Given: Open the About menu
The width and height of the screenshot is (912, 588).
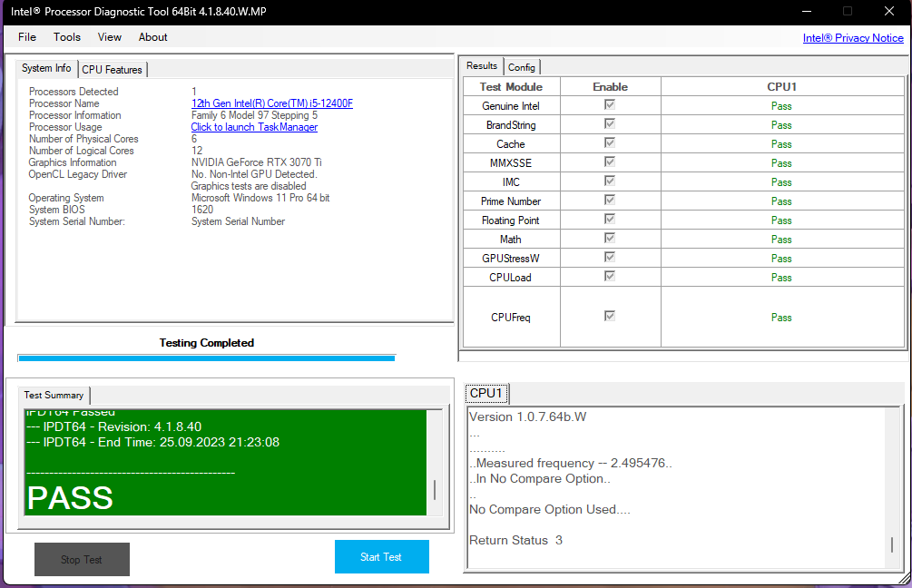Looking at the screenshot, I should tap(153, 36).
